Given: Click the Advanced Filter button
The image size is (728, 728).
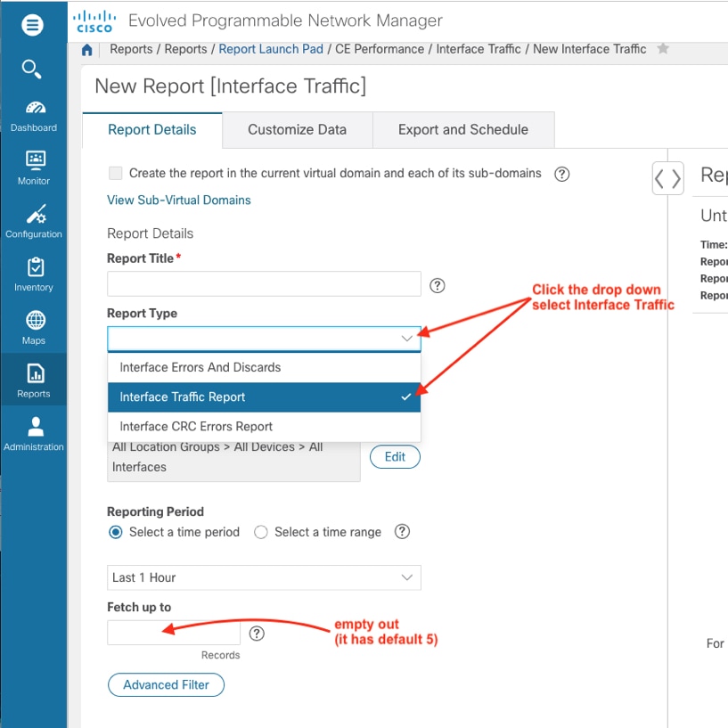Looking at the screenshot, I should 167,685.
